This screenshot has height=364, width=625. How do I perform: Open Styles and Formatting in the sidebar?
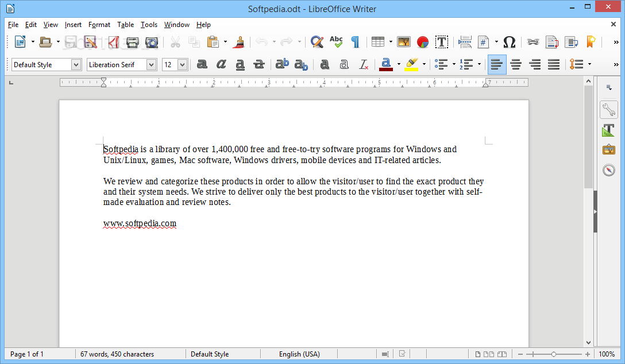pos(609,130)
